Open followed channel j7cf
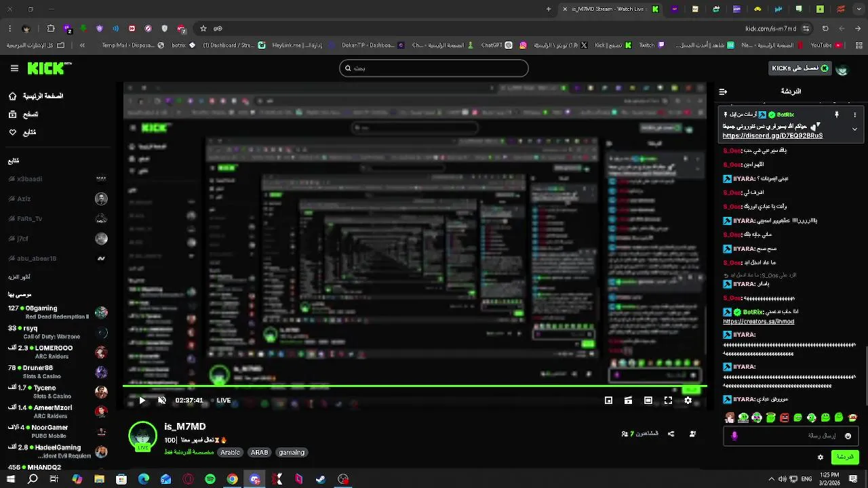This screenshot has width=868, height=488. pyautogui.click(x=58, y=239)
